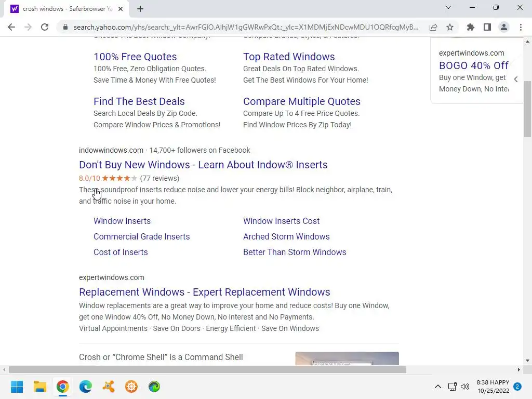Click the Chrome taskbar icon
532x399 pixels.
63,387
